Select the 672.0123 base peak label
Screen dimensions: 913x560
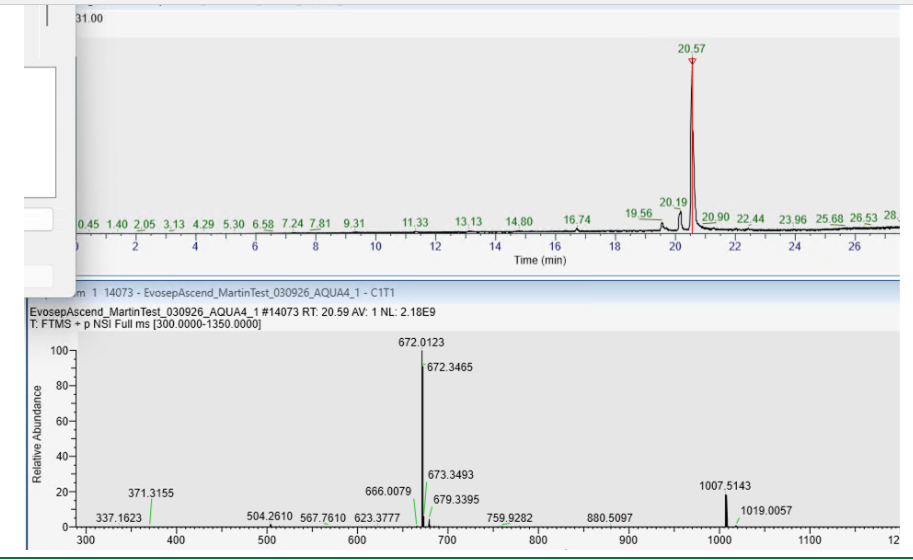click(421, 343)
